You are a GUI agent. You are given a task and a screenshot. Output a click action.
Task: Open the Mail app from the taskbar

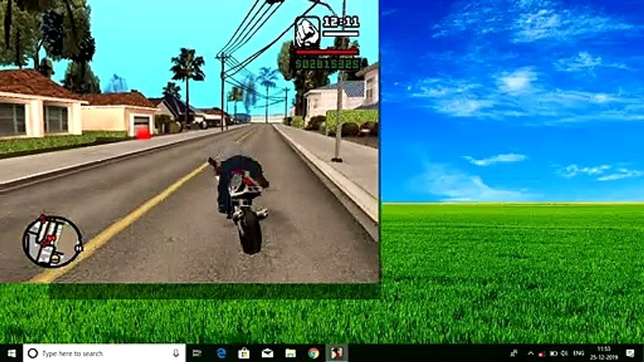coord(267,353)
